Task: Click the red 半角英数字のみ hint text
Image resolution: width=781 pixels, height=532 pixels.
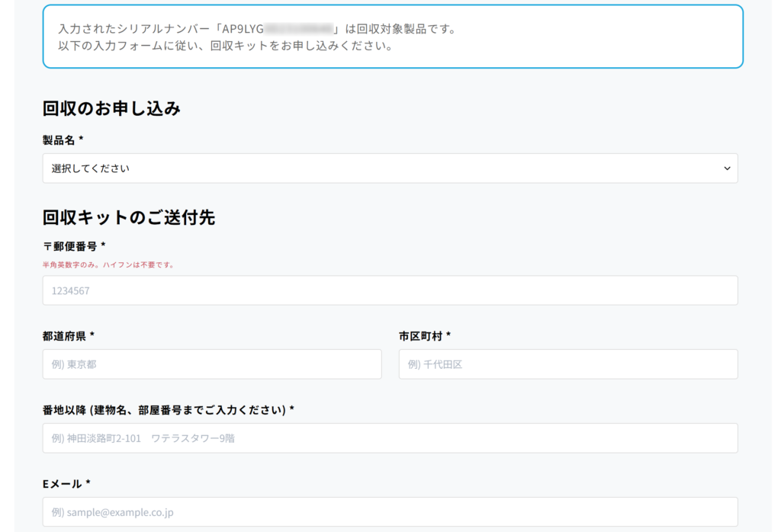Action: (x=108, y=265)
